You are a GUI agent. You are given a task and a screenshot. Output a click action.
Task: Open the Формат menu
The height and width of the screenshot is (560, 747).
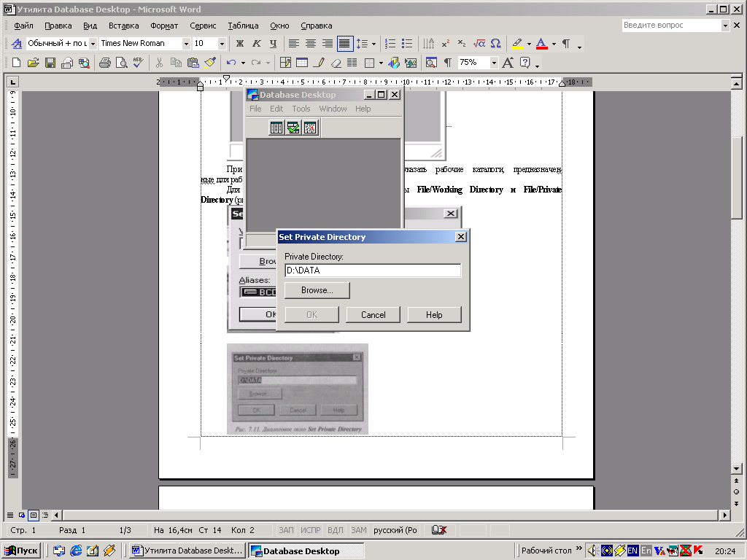click(x=164, y=26)
